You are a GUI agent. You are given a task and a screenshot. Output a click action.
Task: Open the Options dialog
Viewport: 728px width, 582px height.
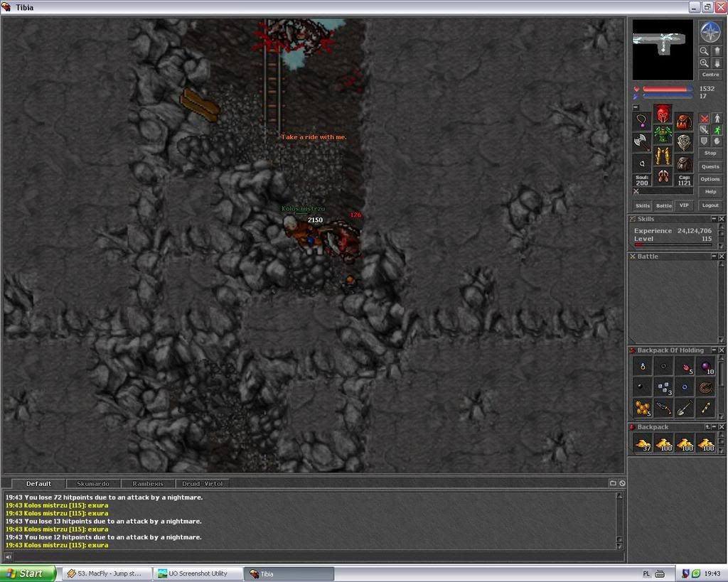710,179
